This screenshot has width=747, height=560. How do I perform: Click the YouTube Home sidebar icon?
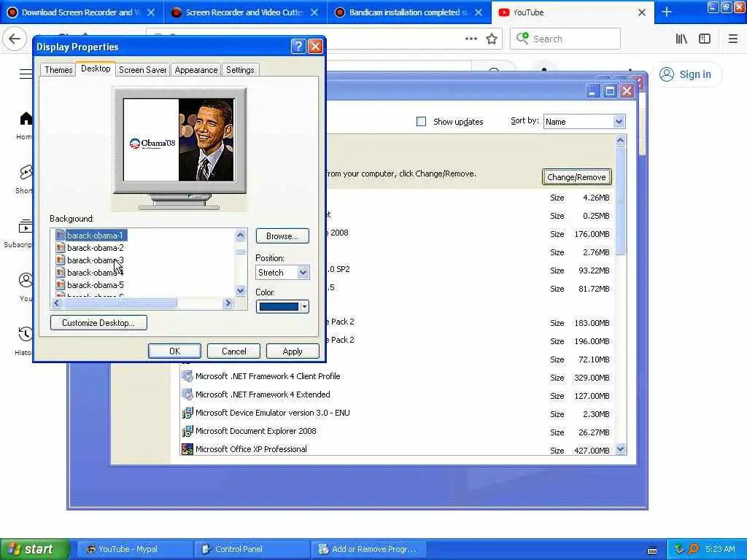pos(26,119)
